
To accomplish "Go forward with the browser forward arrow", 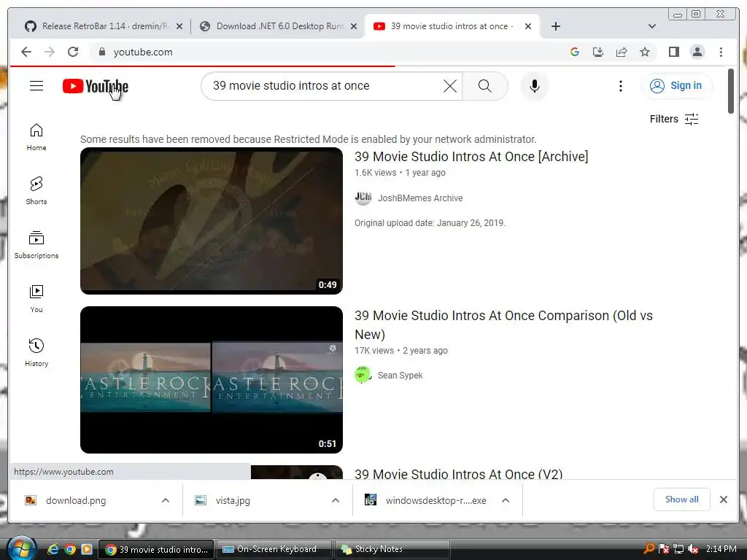I will [50, 52].
